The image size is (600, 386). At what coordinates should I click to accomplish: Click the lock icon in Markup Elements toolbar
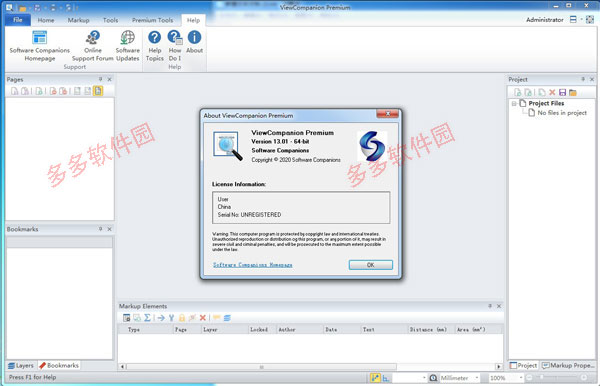[x=182, y=318]
